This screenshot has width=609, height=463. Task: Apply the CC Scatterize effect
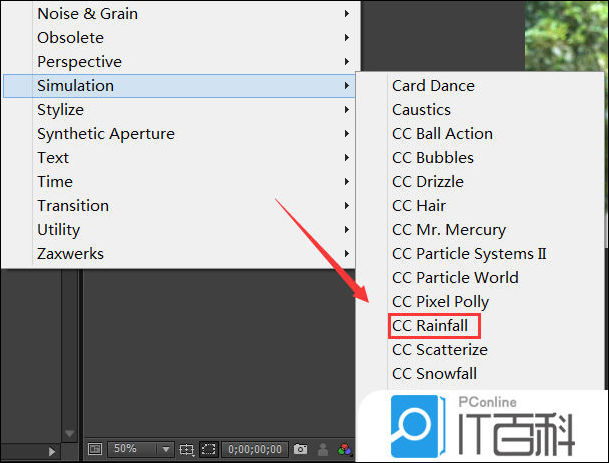[440, 350]
